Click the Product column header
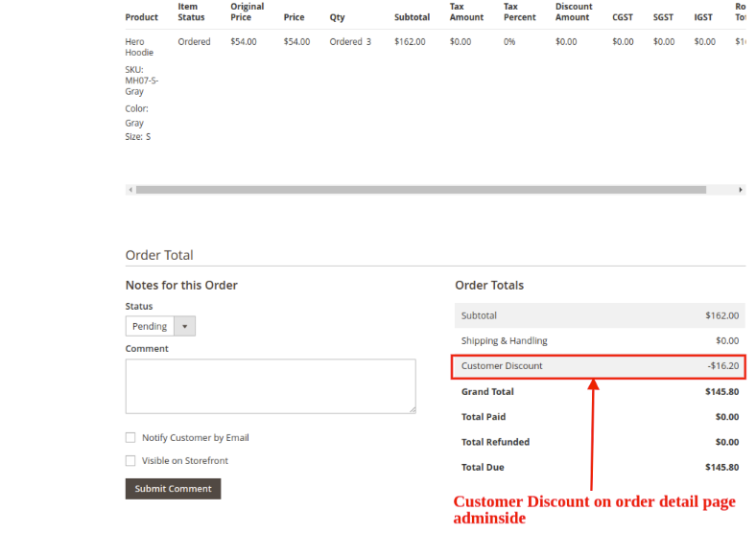The width and height of the screenshot is (756, 534). (141, 17)
